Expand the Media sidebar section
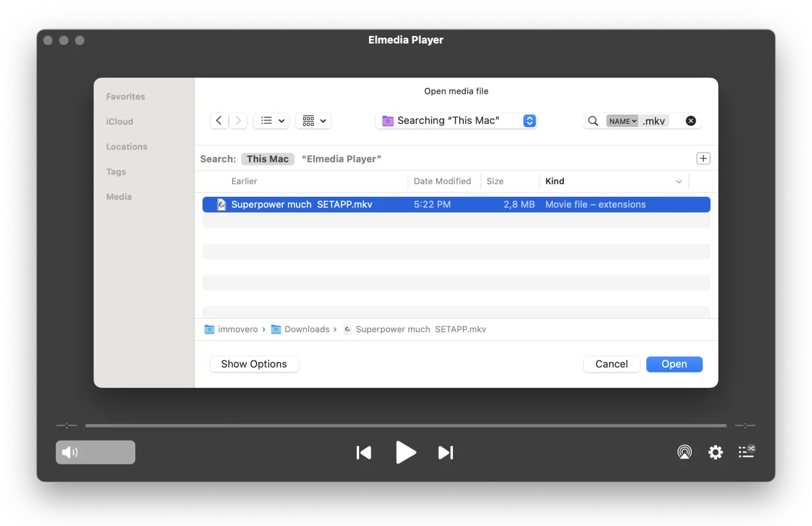Viewport: 812px width, 526px height. (119, 197)
